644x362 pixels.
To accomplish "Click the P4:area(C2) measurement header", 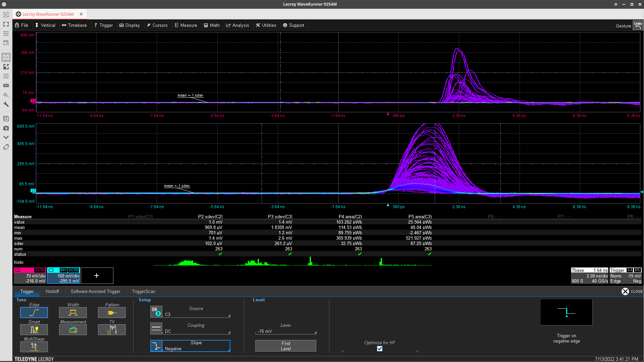I will point(350,217).
